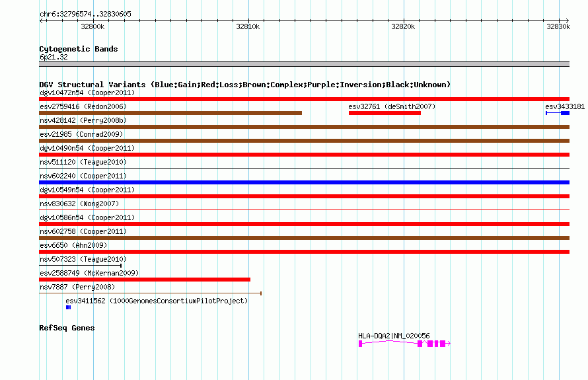
Task: Open the DGV Structural Variants track title
Action: (245, 85)
